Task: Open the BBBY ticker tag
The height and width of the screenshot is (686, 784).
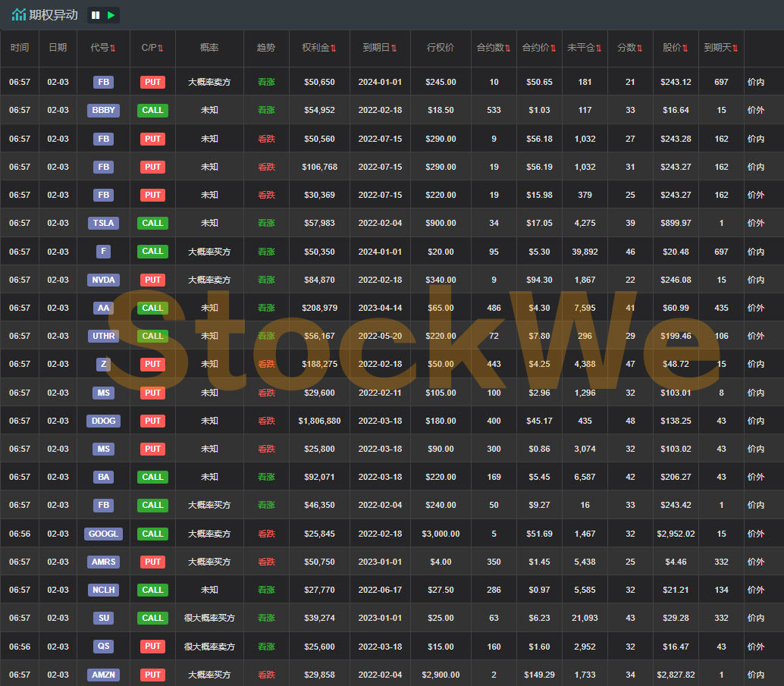Action: [104, 110]
